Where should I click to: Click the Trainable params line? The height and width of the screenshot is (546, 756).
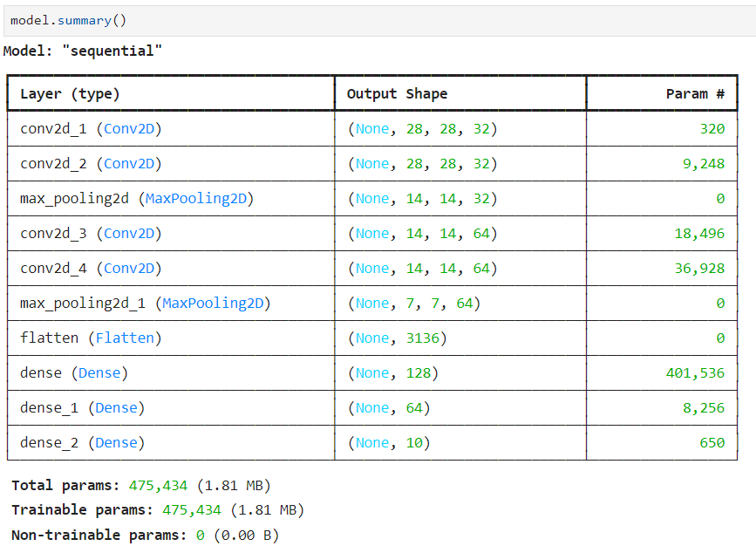pos(158,510)
